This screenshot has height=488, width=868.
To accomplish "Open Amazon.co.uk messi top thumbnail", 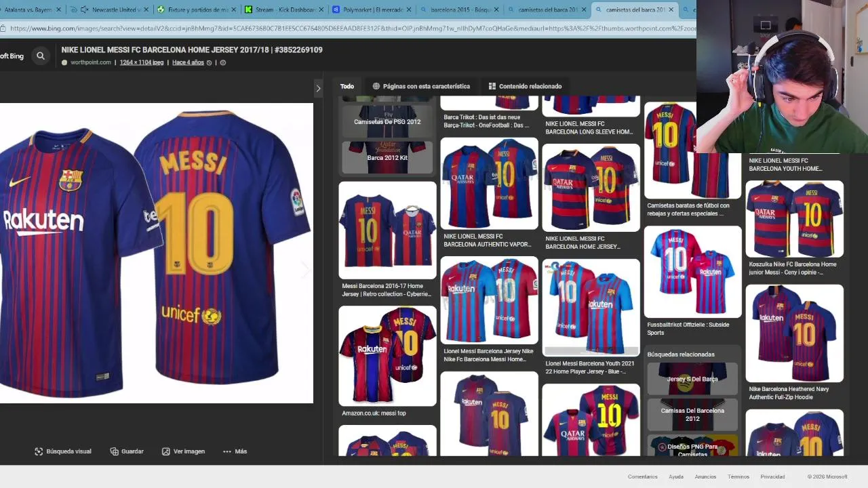I will coord(387,356).
